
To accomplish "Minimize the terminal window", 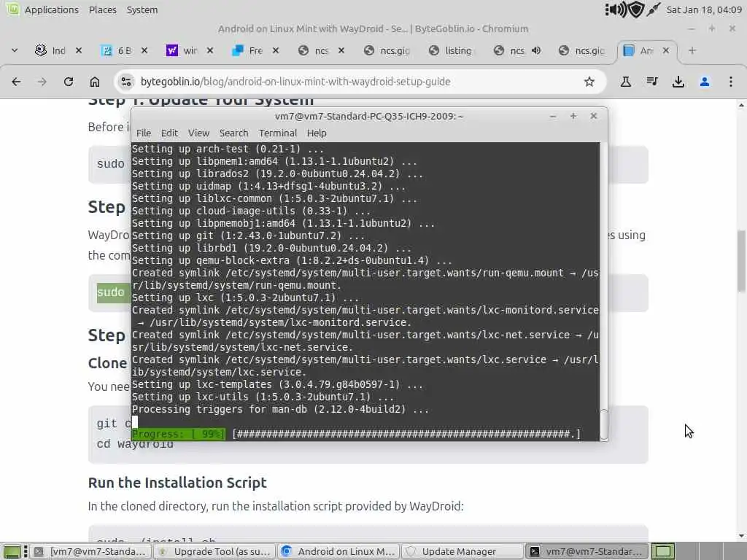I will click(553, 116).
